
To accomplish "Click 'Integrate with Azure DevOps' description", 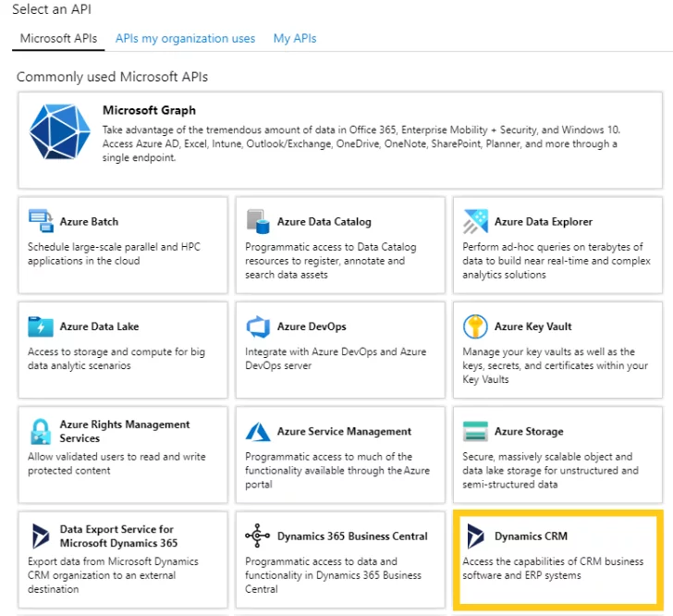I will point(336,359).
